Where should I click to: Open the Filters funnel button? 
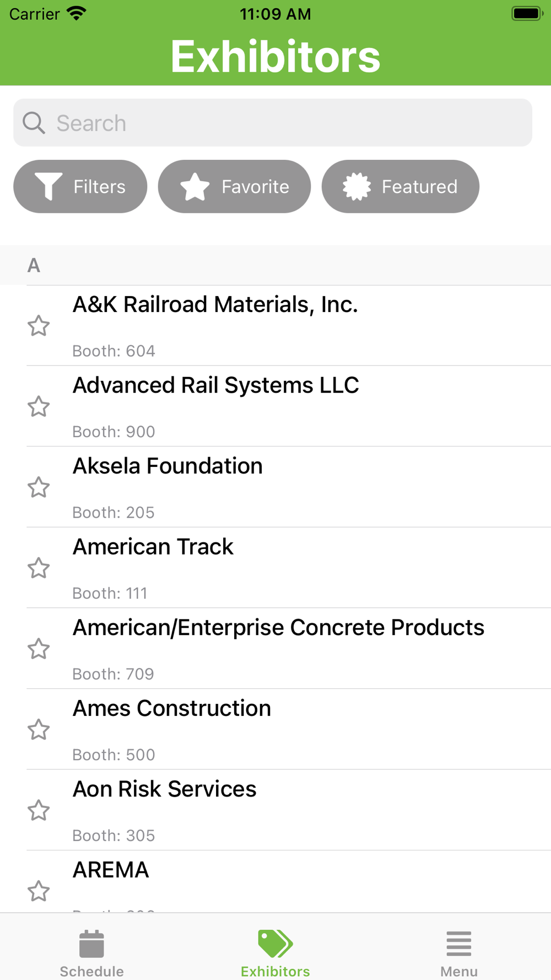coord(80,187)
